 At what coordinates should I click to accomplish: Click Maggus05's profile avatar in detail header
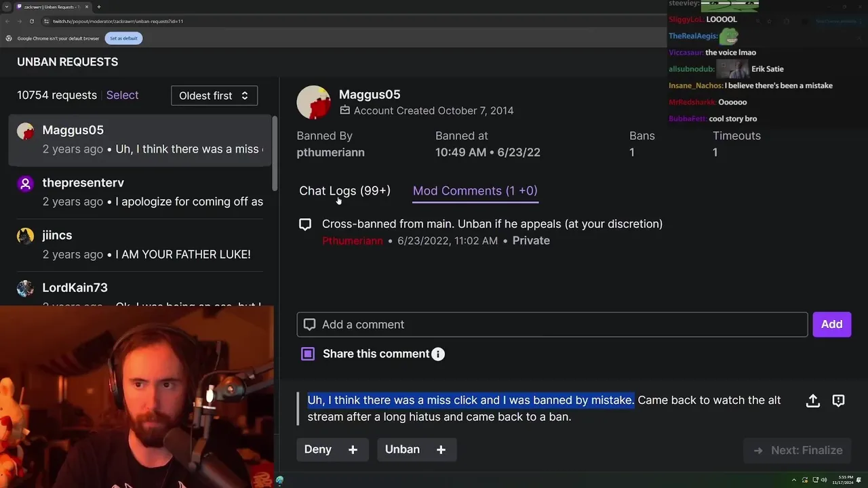click(313, 102)
